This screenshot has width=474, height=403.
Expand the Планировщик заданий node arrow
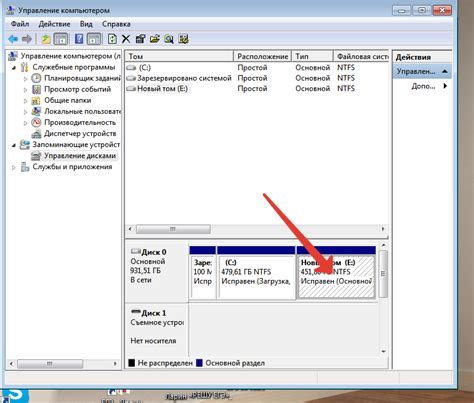tap(25, 79)
